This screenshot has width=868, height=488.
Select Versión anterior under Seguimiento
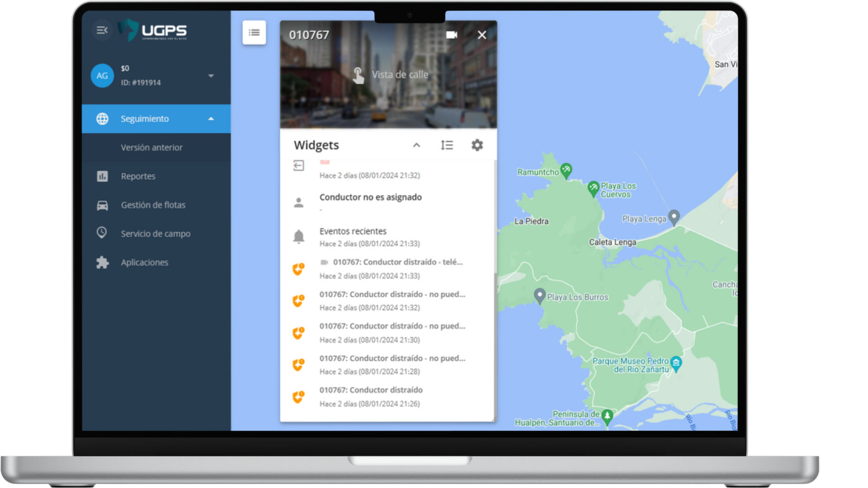click(x=151, y=147)
